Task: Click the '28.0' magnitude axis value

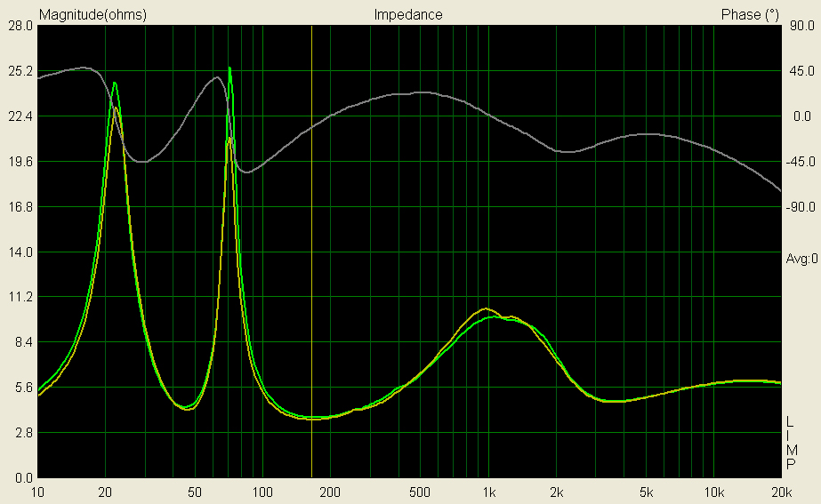Action: 20,26
